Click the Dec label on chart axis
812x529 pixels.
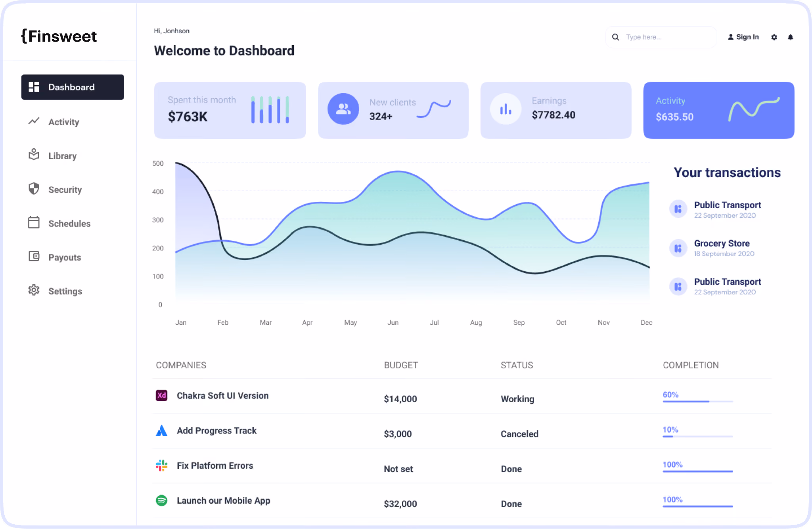646,322
